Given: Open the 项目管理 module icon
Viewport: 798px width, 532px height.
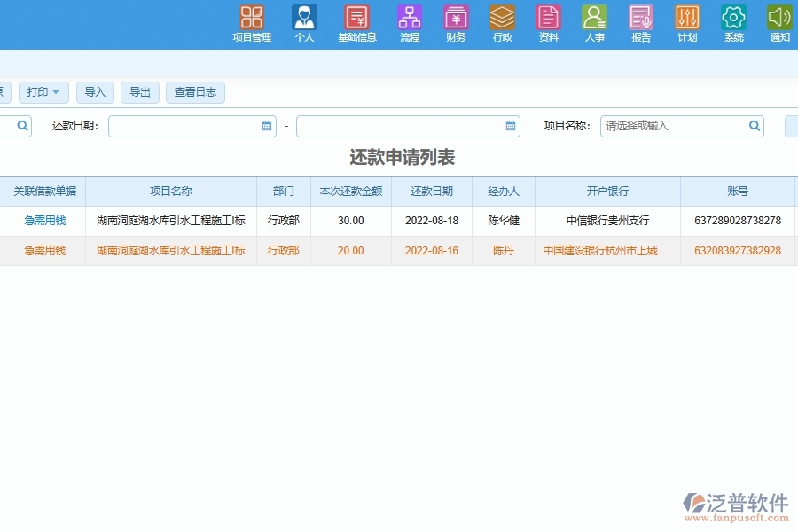Looking at the screenshot, I should pyautogui.click(x=251, y=24).
